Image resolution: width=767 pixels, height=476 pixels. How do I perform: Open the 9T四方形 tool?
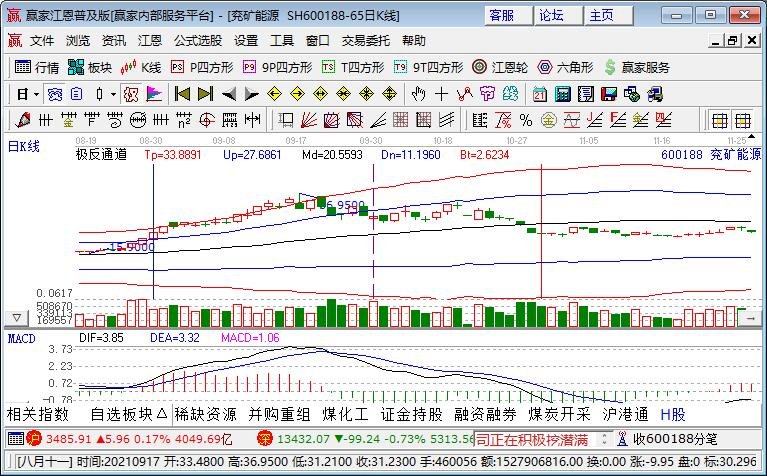pos(429,68)
